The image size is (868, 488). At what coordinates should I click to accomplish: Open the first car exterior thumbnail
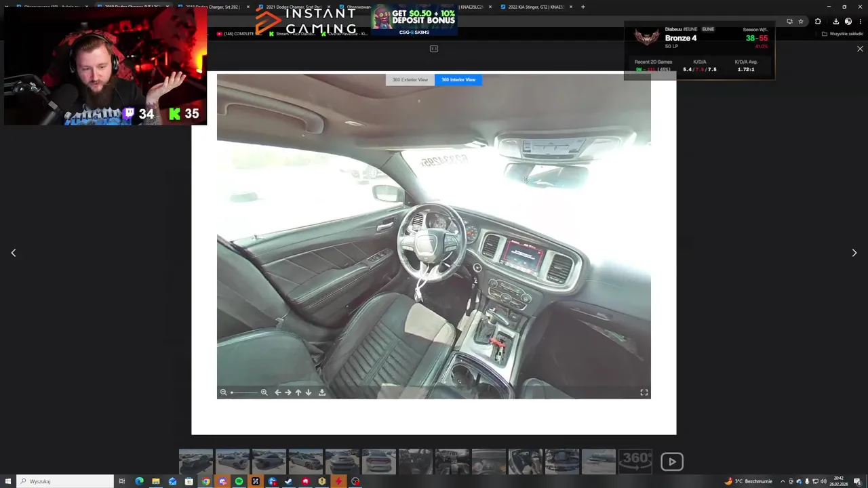tap(196, 462)
